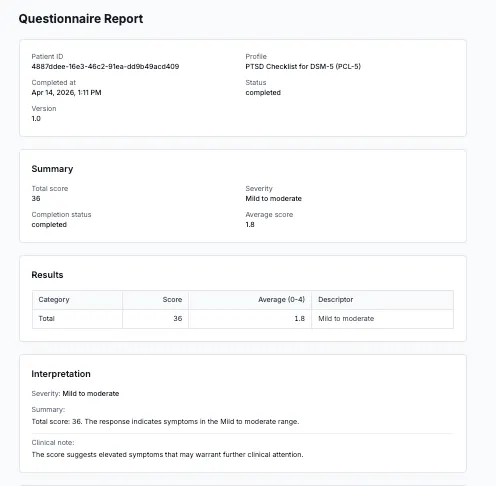
Task: Click the Status label
Action: pyautogui.click(x=256, y=82)
